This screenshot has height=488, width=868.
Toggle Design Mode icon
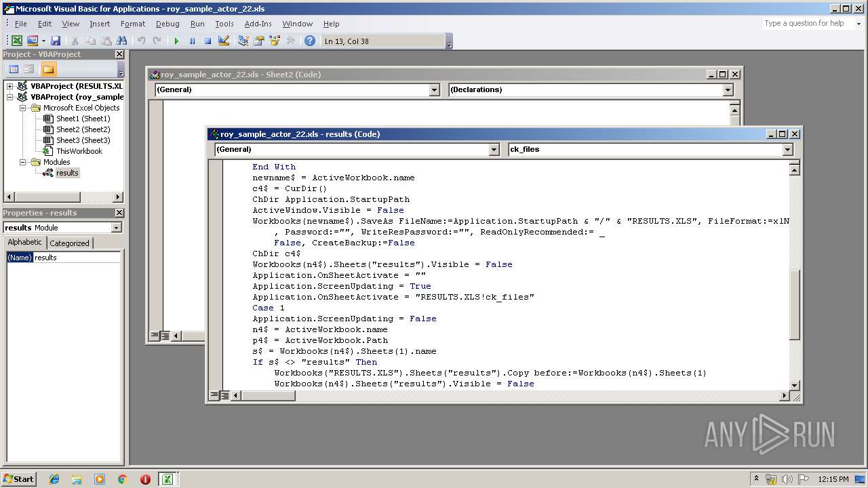point(223,41)
